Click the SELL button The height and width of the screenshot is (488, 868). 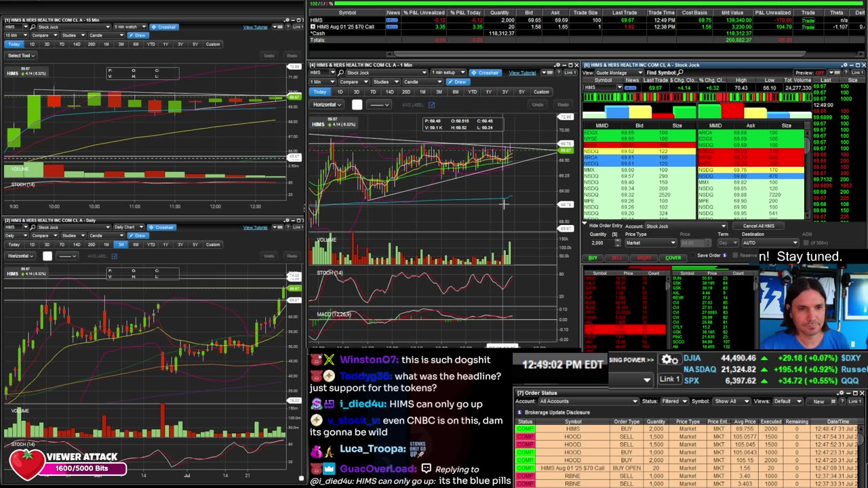click(x=617, y=258)
